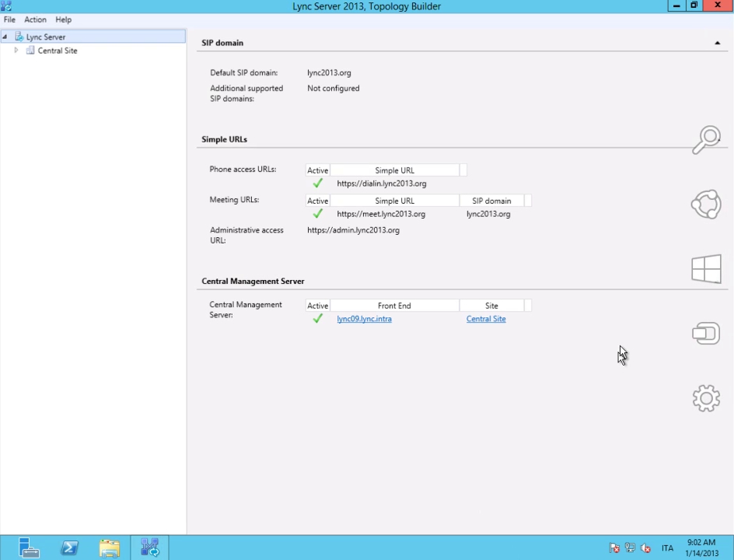The width and height of the screenshot is (734, 560).
Task: Click the Settings charm gear icon
Action: coord(706,398)
